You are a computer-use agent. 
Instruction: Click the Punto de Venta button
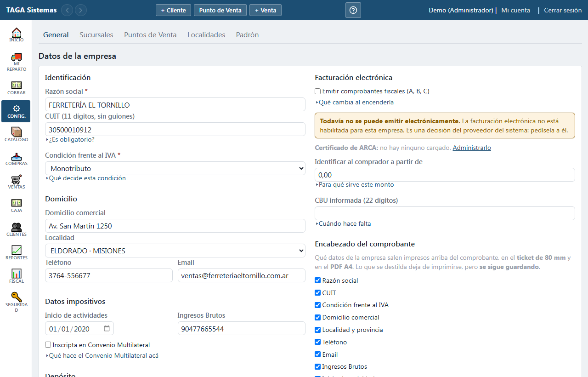click(220, 10)
